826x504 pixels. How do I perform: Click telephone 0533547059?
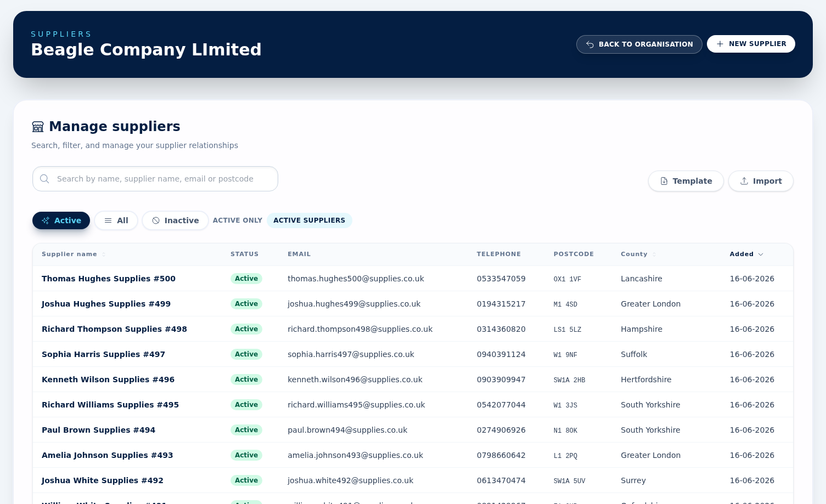501,279
